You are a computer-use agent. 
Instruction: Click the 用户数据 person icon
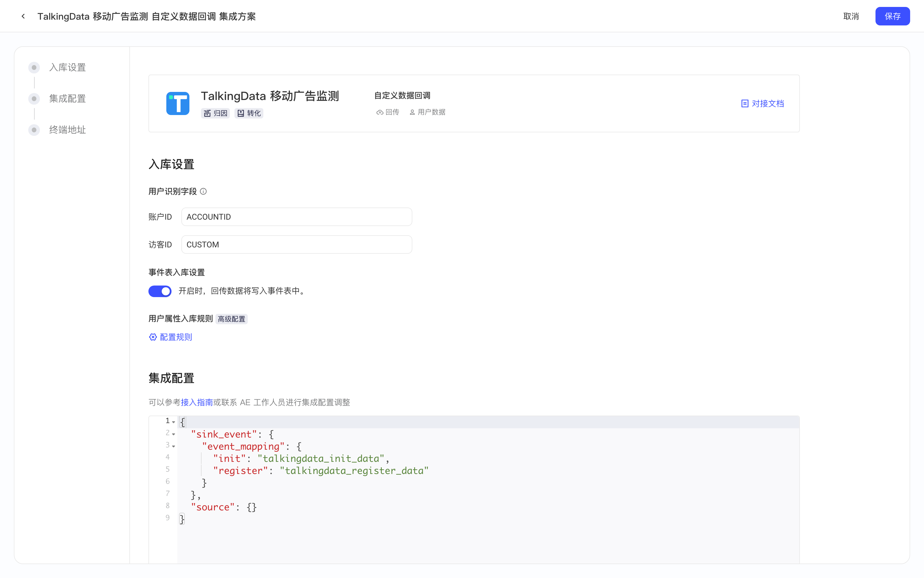point(412,112)
